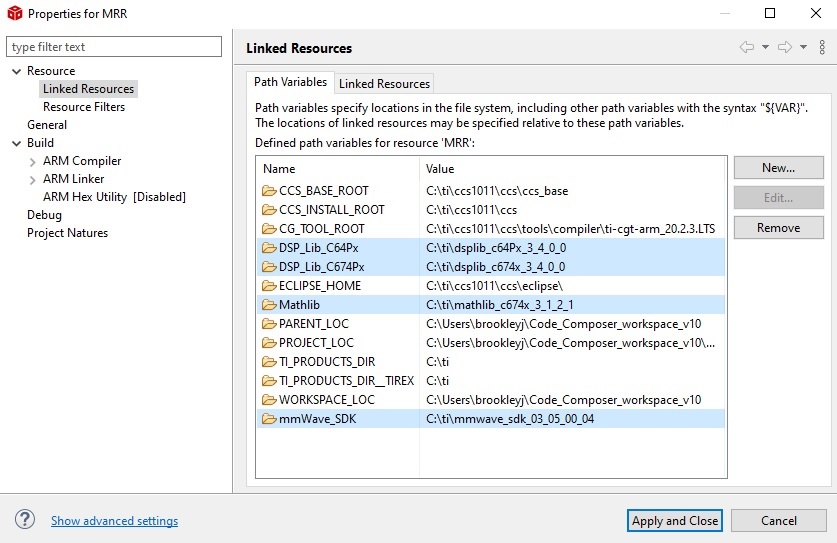Select value C:\ti\dsplib_c64Px_3_4_0_0
837x543 pixels.
click(x=496, y=248)
